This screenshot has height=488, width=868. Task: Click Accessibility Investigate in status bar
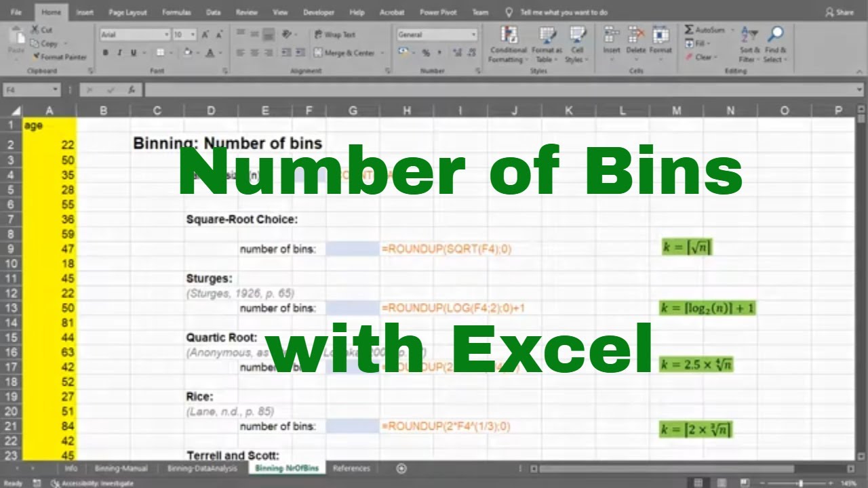(92, 483)
